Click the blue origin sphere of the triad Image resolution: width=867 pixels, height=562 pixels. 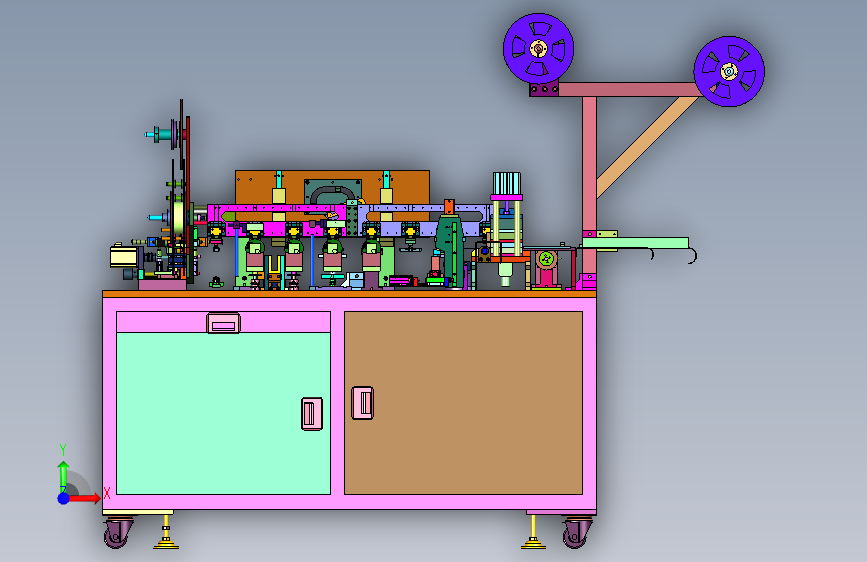(x=64, y=498)
